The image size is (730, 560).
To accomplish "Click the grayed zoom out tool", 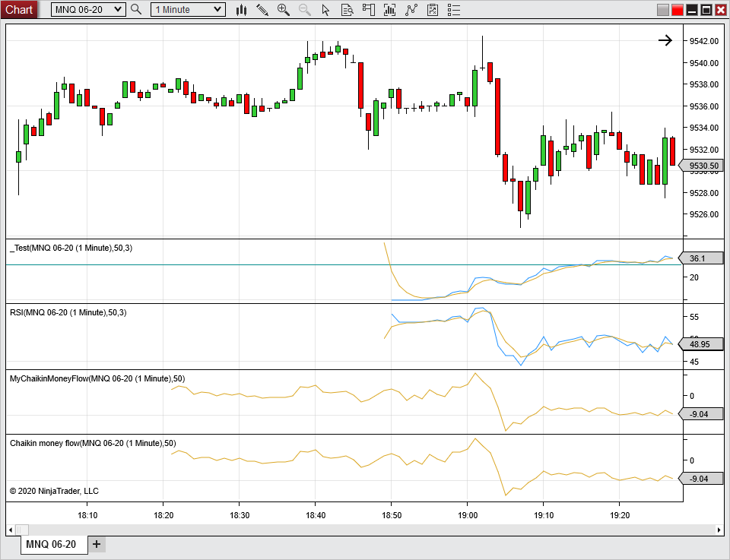I will click(x=304, y=9).
